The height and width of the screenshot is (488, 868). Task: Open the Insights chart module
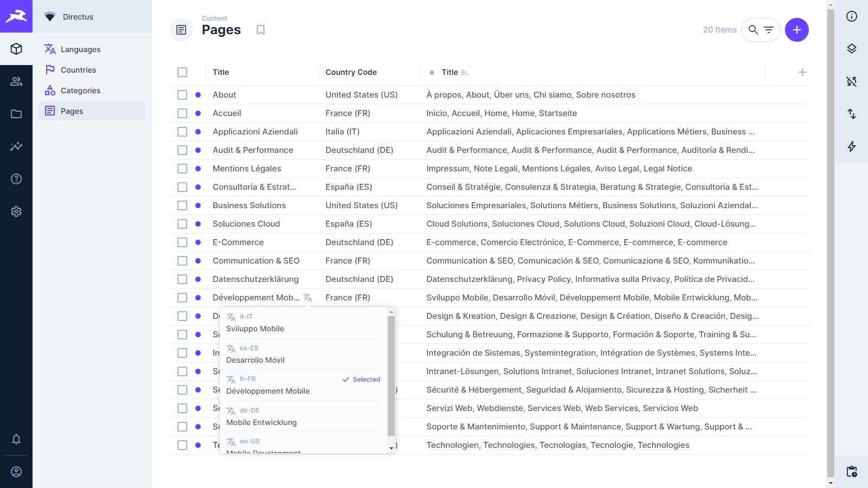pyautogui.click(x=16, y=146)
